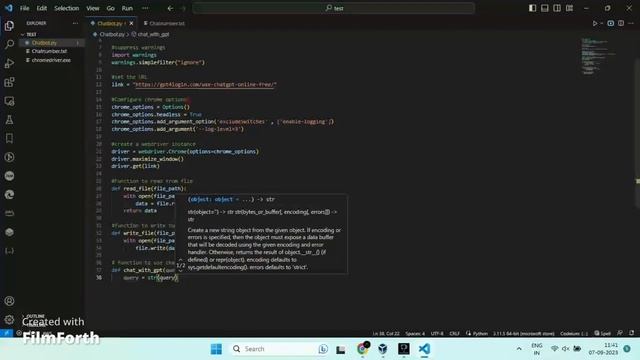The width and height of the screenshot is (640, 360).
Task: Click the Codeium status bar item
Action: pyautogui.click(x=573, y=333)
